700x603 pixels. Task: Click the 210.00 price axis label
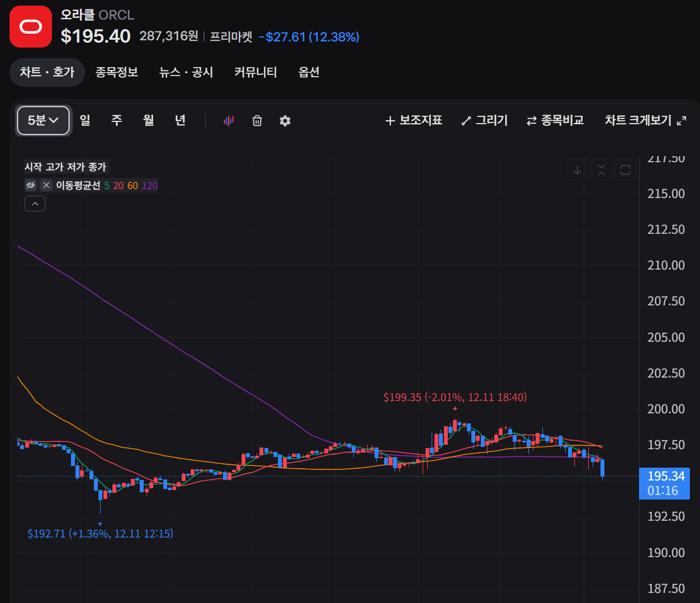pyautogui.click(x=666, y=265)
